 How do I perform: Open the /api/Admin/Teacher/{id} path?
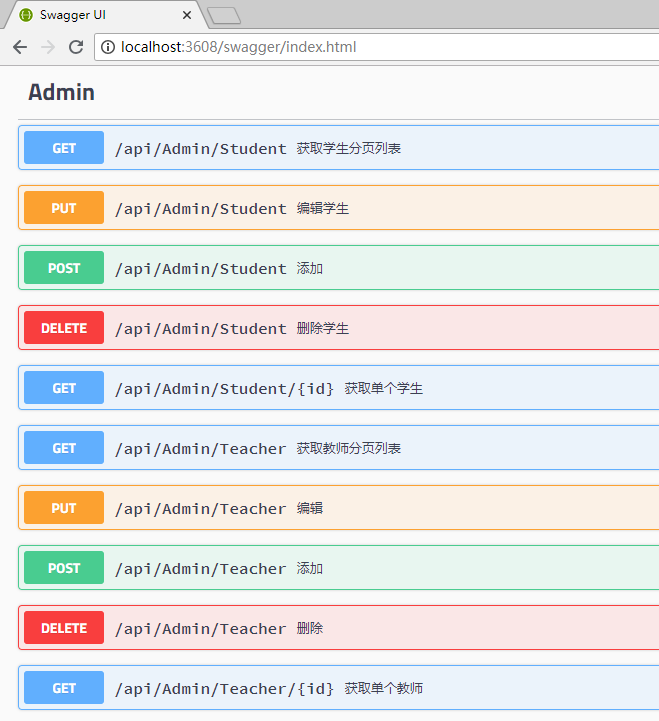(x=224, y=689)
